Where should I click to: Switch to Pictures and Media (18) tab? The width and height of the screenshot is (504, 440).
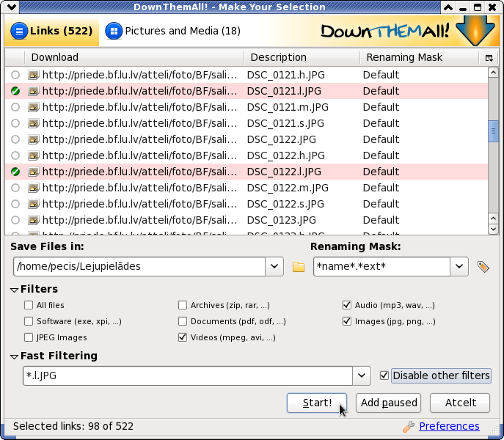coord(173,31)
